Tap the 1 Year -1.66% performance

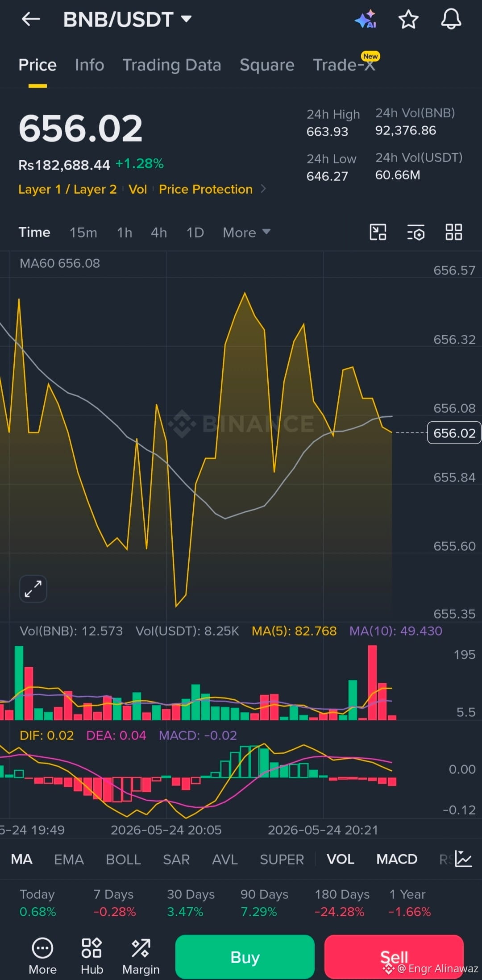click(x=410, y=903)
